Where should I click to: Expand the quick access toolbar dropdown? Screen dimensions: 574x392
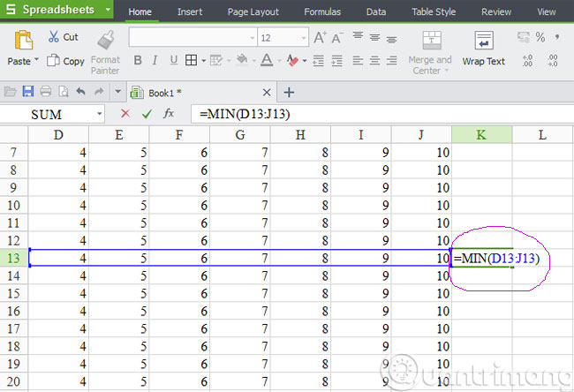[x=117, y=91]
